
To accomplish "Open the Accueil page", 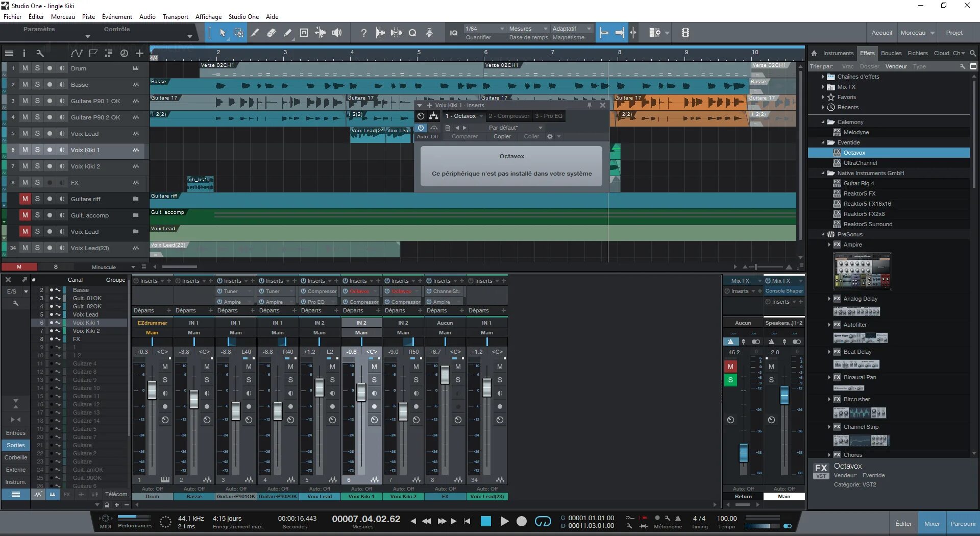I will (x=881, y=33).
